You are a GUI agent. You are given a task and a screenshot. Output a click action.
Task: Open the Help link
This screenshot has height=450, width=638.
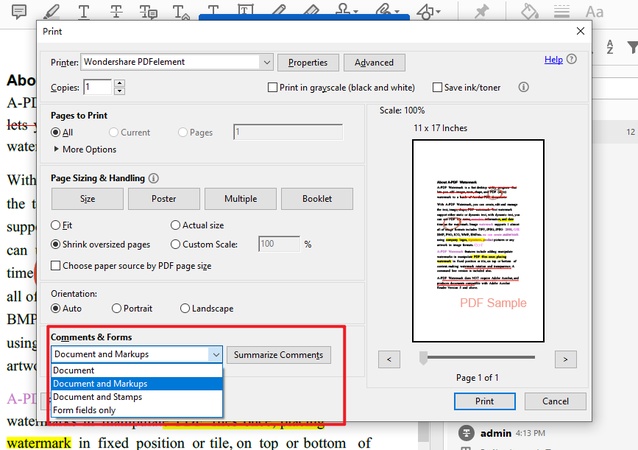coord(553,60)
